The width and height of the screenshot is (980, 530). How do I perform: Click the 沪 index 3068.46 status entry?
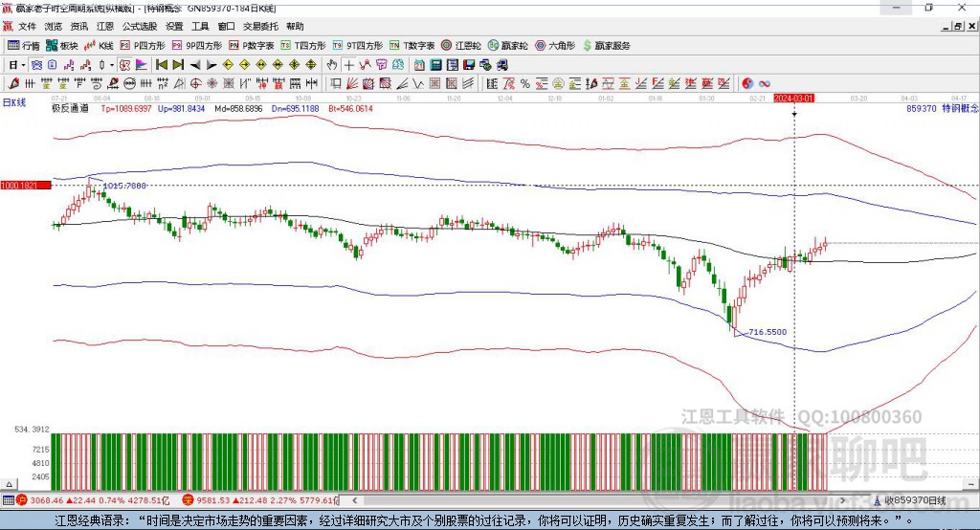click(93, 500)
